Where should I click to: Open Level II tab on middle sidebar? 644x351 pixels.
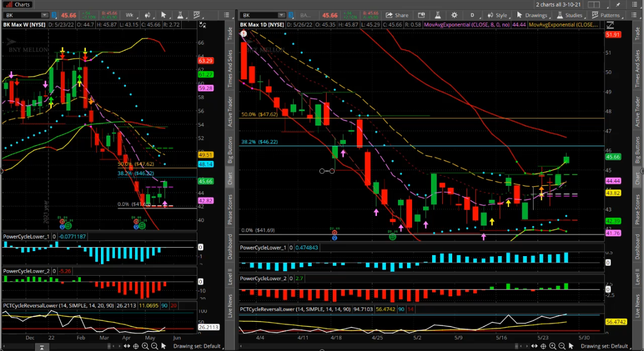[230, 276]
